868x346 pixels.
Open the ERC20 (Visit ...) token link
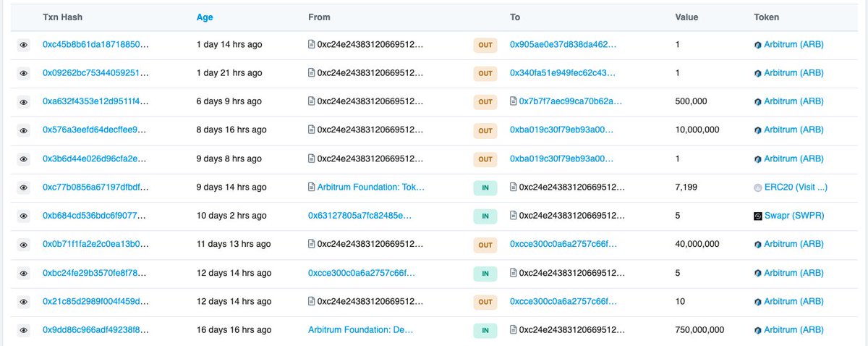coord(796,187)
